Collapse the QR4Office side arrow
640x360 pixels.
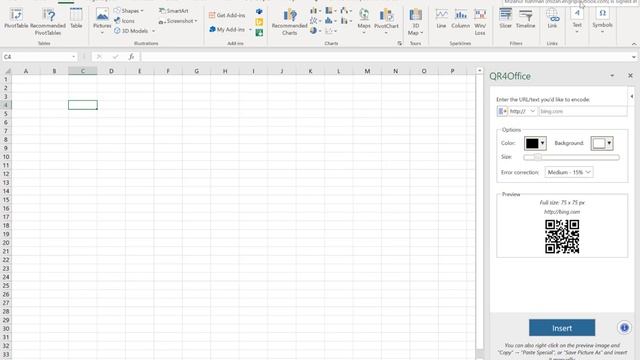tap(631, 97)
